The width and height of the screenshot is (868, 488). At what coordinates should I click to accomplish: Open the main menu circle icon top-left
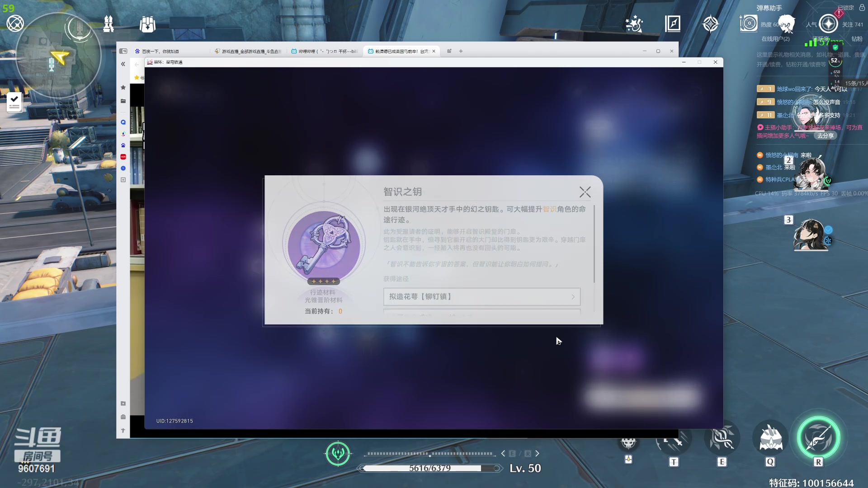(15, 23)
